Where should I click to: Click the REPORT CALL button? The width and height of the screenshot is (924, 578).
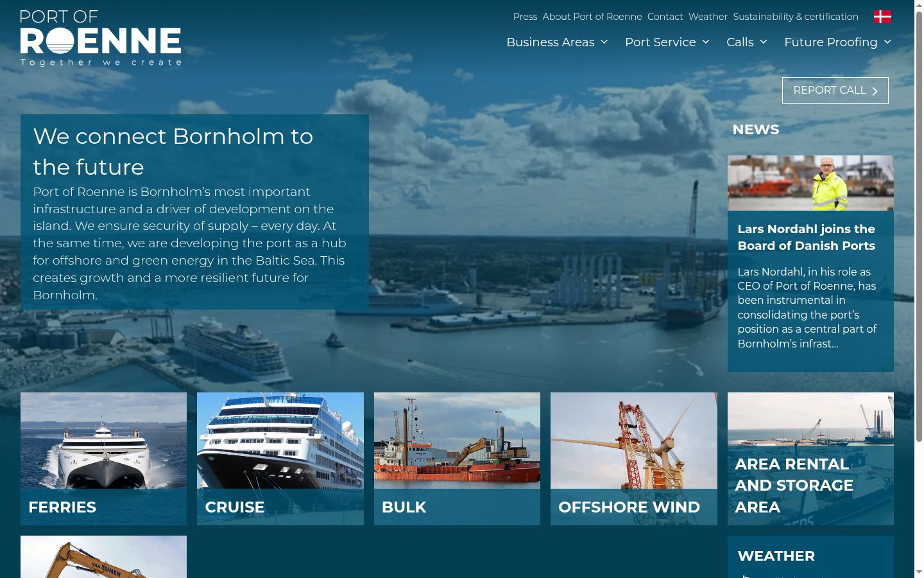[835, 91]
